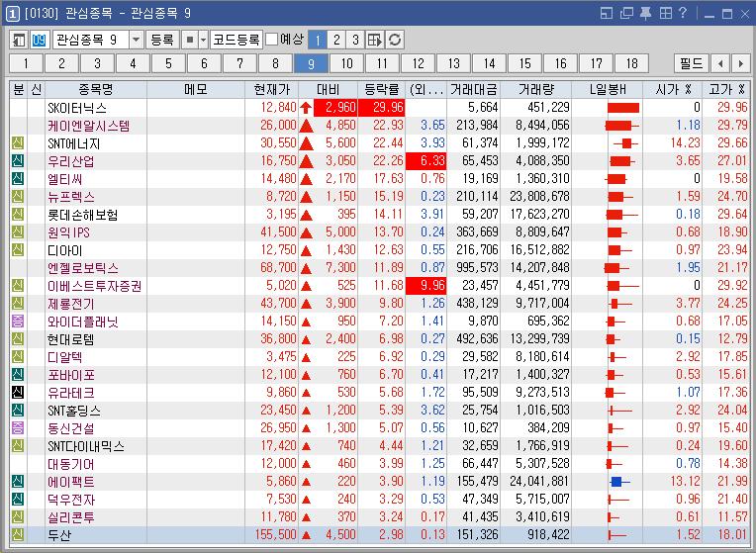The height and width of the screenshot is (553, 756).
Task: Click the black 신 badge next to 유라테크
Action: click(18, 392)
